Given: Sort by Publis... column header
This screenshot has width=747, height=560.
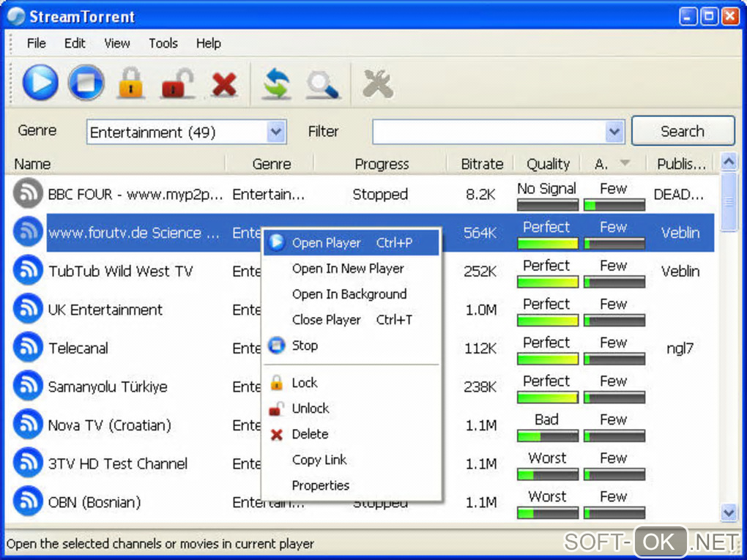Looking at the screenshot, I should (x=681, y=164).
